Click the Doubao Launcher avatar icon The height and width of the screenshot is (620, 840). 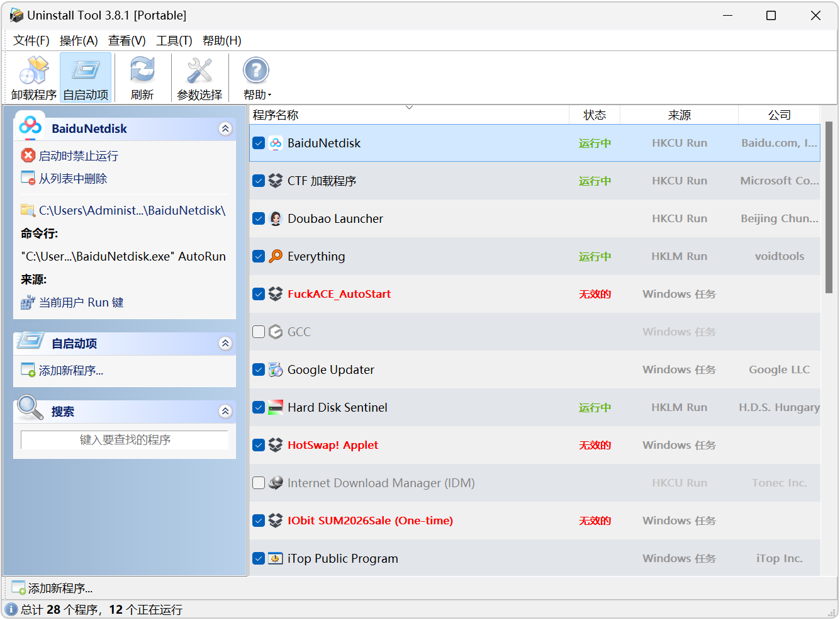276,218
